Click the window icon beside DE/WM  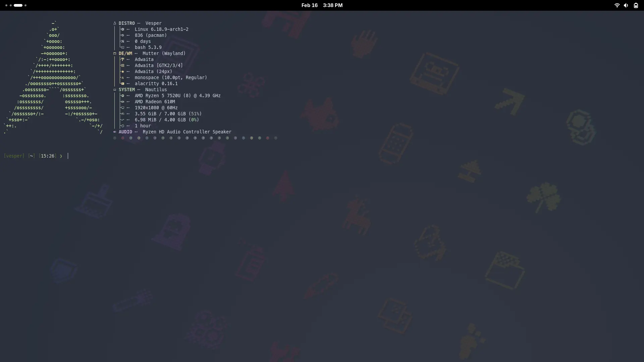click(115, 54)
